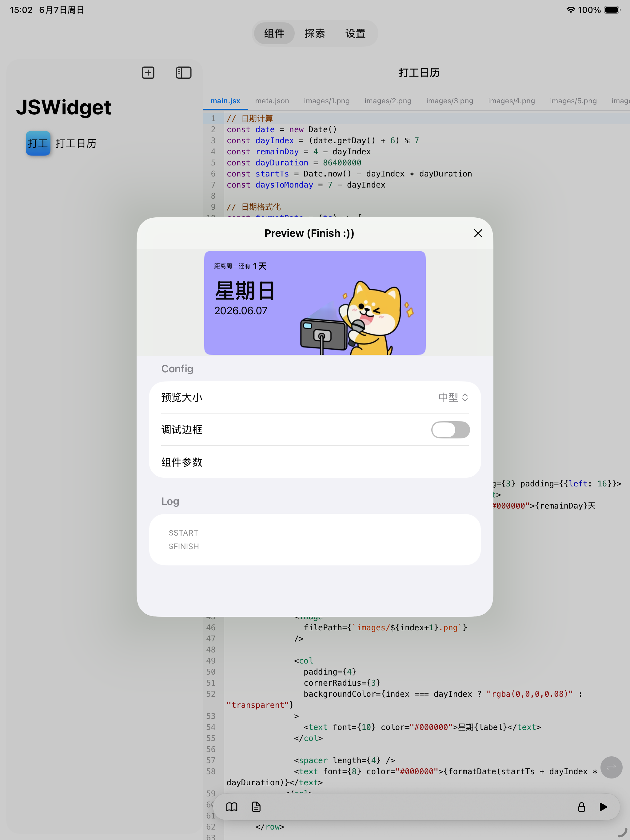Click code line 2 'const date = new Date()'
630x840 pixels.
[281, 129]
